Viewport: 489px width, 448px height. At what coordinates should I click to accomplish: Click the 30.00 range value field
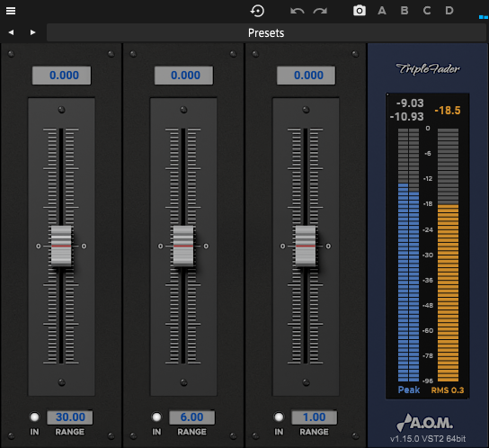click(70, 417)
